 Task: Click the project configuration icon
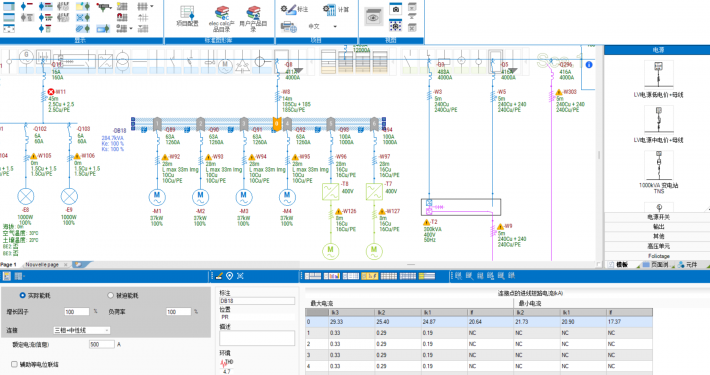coord(187,16)
